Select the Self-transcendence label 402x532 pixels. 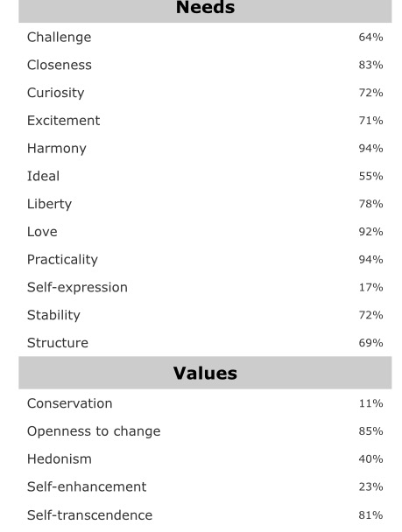tap(89, 515)
